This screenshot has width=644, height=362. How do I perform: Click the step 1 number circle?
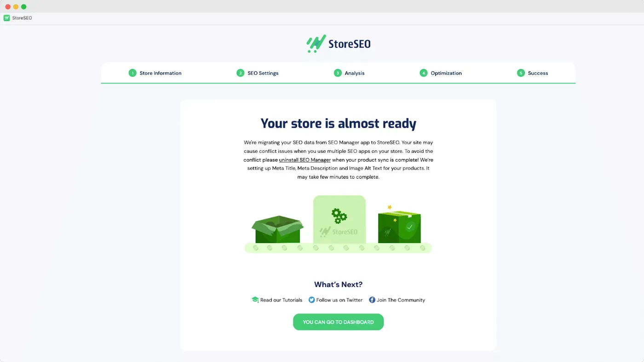coord(132,73)
